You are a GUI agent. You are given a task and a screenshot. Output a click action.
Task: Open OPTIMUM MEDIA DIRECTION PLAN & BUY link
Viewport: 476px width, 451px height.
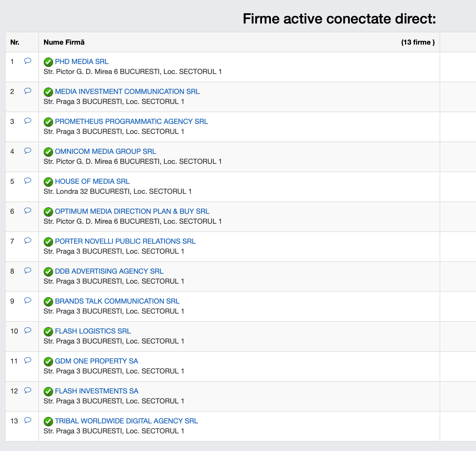click(132, 211)
